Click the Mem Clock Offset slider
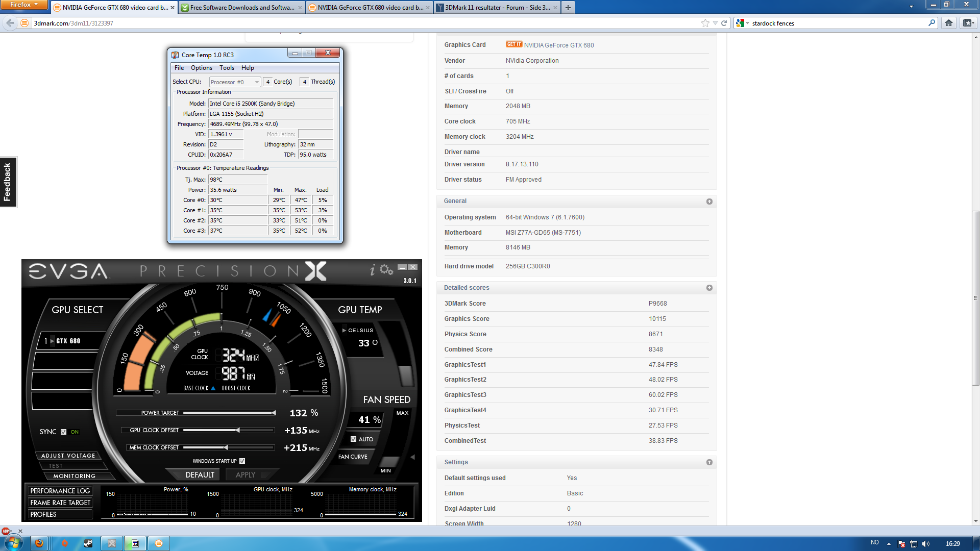Screen dimensions: 980x551 (x=229, y=447)
